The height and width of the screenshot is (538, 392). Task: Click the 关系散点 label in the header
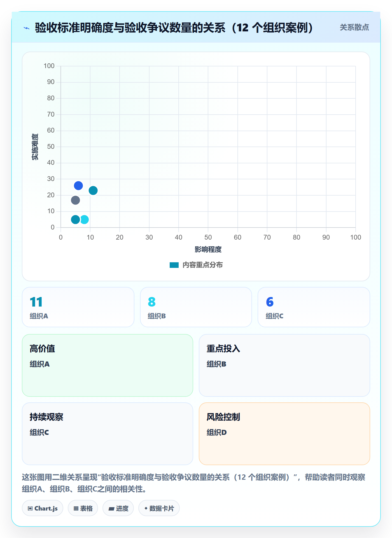354,27
